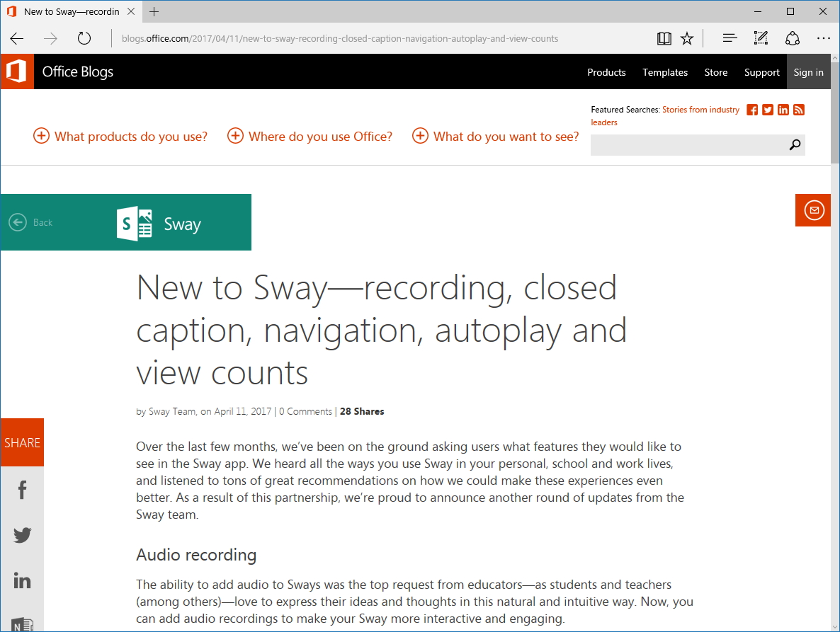Open reading view book icon
This screenshot has height=632, width=840.
click(664, 38)
